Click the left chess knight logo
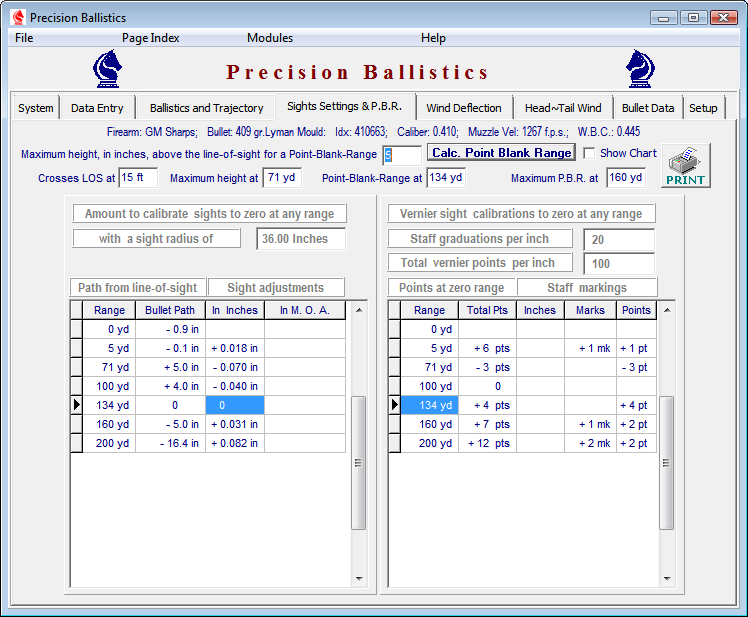Viewport: 748px width, 617px height. pos(107,70)
